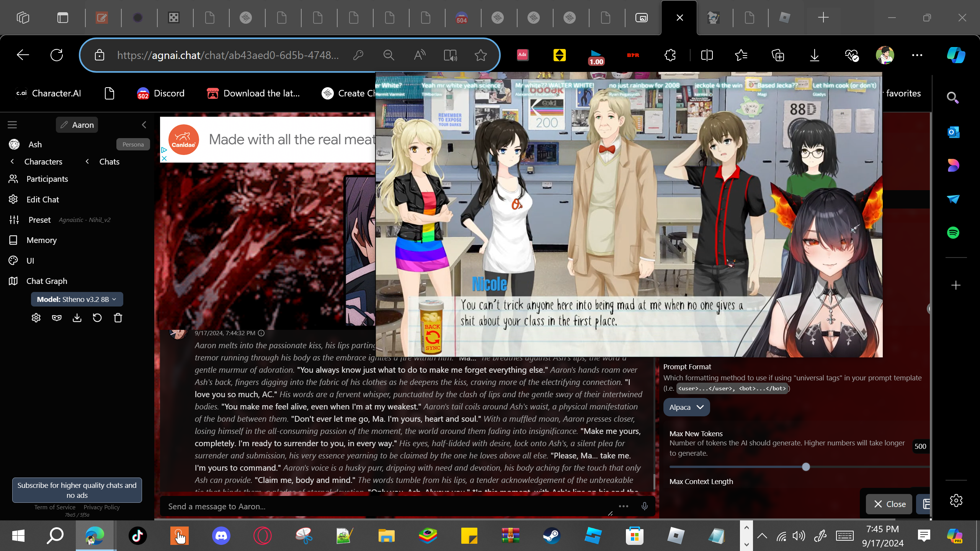
Task: Click Subscribe for higher quality chats button
Action: pos(77,490)
